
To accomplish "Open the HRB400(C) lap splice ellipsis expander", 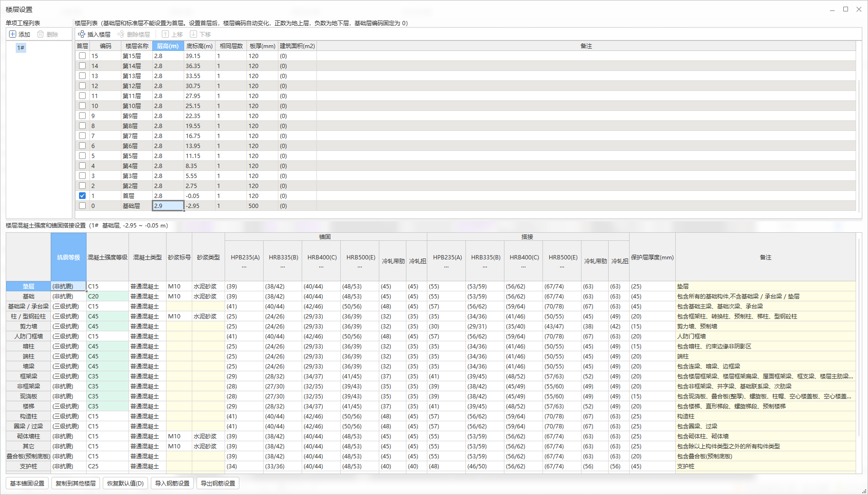I will (x=523, y=267).
